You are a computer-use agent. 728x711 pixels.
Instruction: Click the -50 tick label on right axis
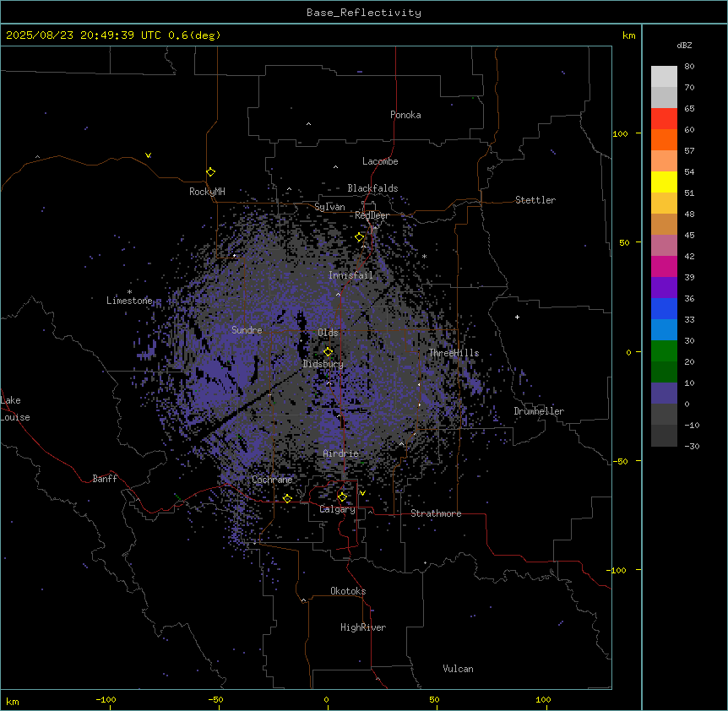[620, 461]
